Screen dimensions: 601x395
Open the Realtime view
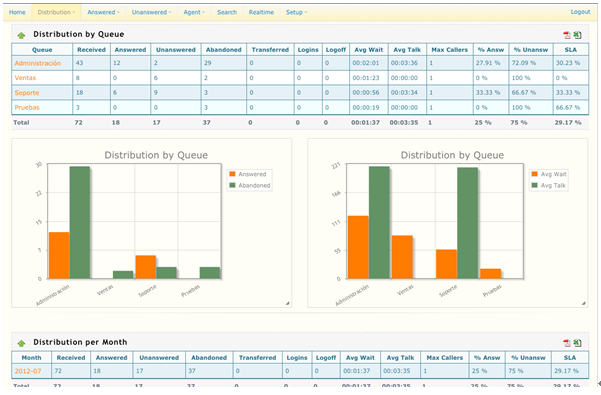pos(261,12)
